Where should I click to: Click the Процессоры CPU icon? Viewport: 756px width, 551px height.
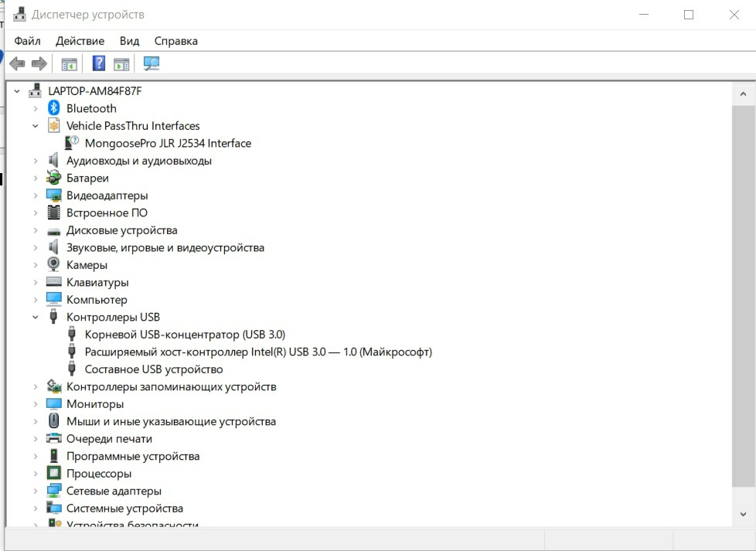(53, 473)
